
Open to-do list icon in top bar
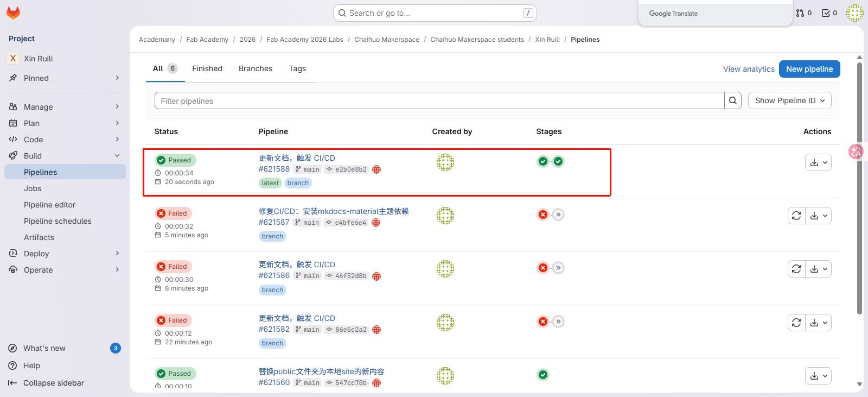[x=829, y=13]
